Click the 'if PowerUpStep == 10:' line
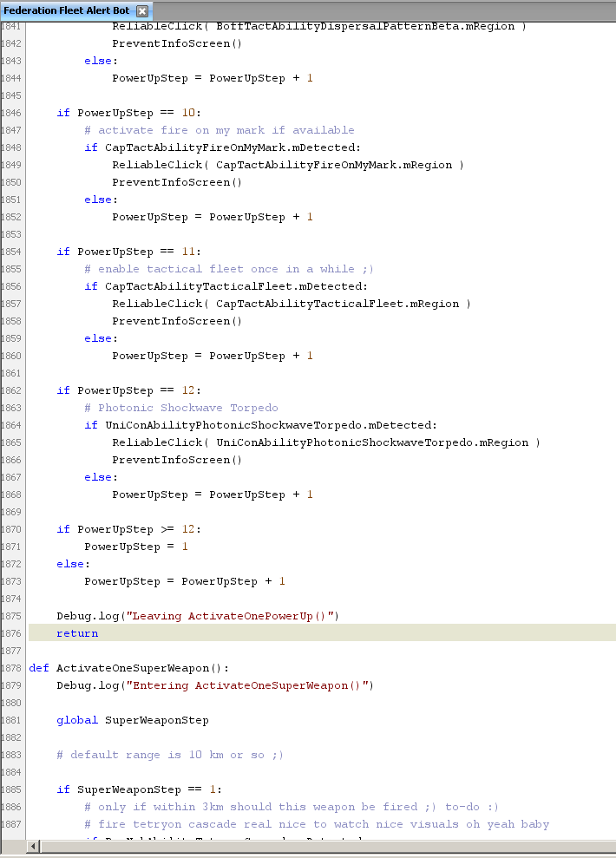The width and height of the screenshot is (616, 858). 128,113
